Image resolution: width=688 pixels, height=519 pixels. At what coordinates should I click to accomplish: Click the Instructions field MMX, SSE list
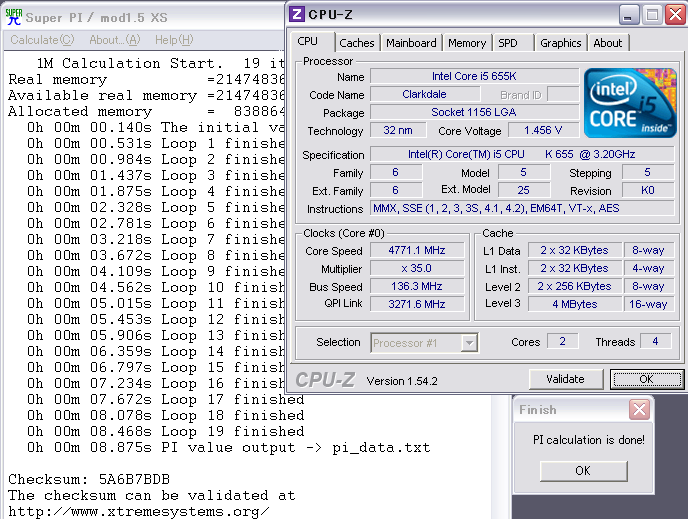[x=522, y=208]
